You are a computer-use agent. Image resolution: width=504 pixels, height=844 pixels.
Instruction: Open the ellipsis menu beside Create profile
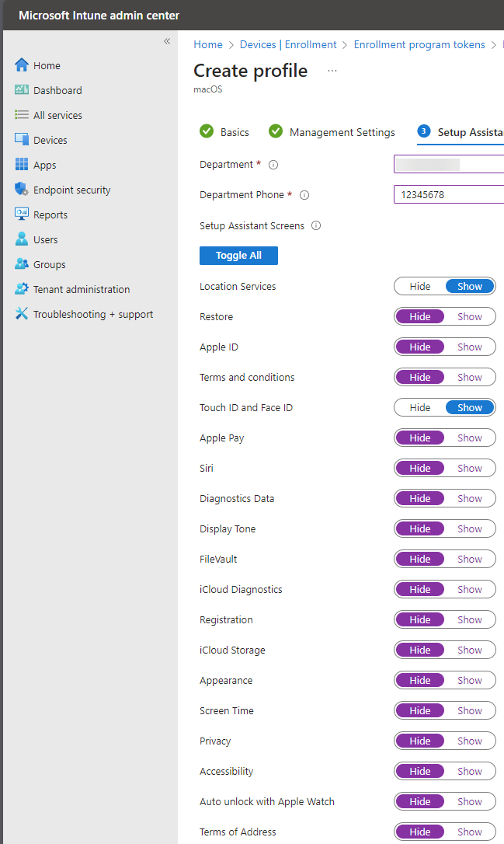point(332,71)
